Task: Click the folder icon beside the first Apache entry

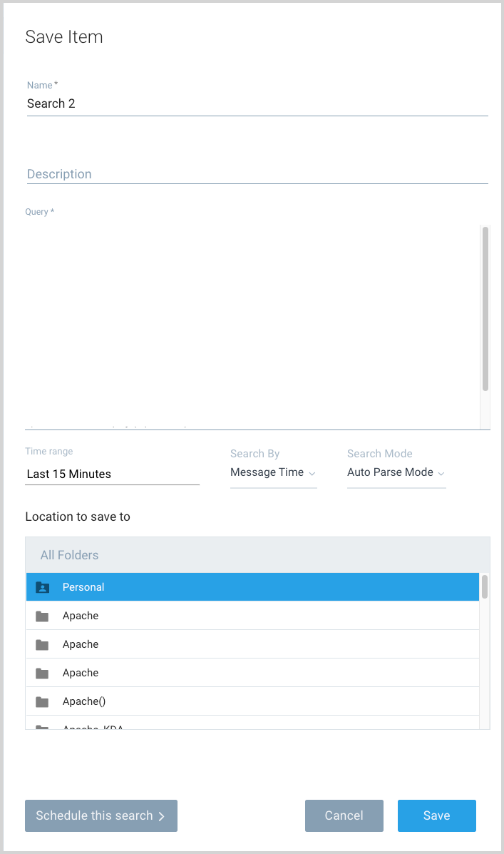Action: pyautogui.click(x=42, y=615)
